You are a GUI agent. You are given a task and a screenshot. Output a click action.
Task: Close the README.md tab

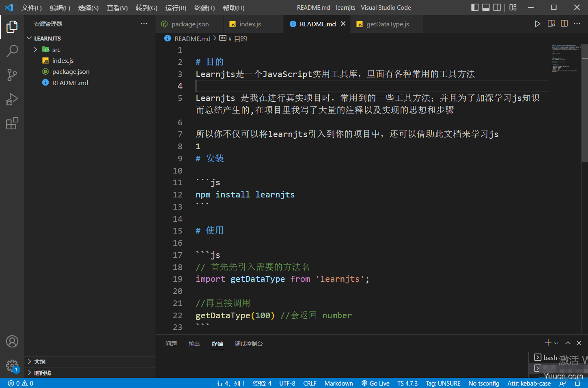point(343,24)
